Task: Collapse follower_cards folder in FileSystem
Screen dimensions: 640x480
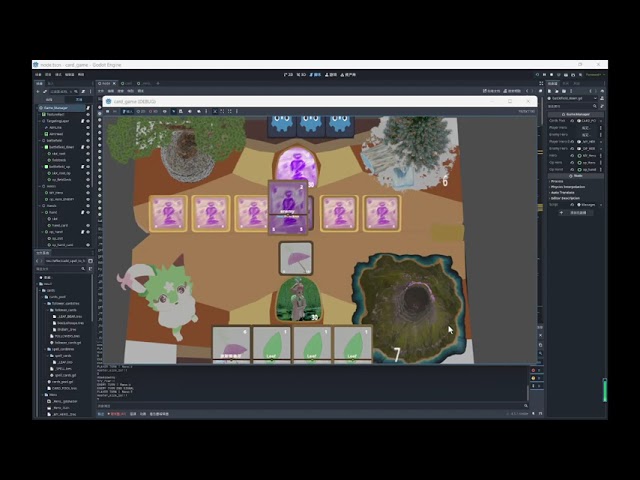Action: 47,310
